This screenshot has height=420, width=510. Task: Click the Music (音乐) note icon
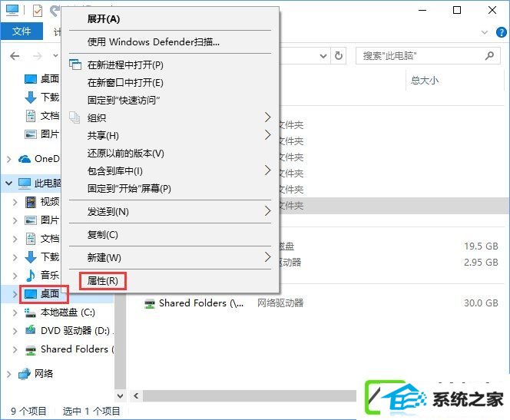click(31, 276)
